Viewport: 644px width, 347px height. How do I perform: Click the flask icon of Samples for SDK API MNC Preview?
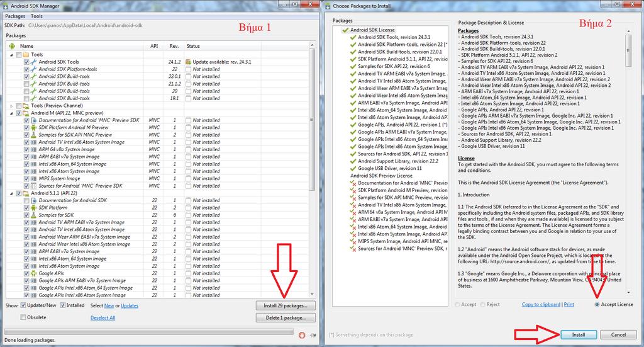[x=34, y=135]
